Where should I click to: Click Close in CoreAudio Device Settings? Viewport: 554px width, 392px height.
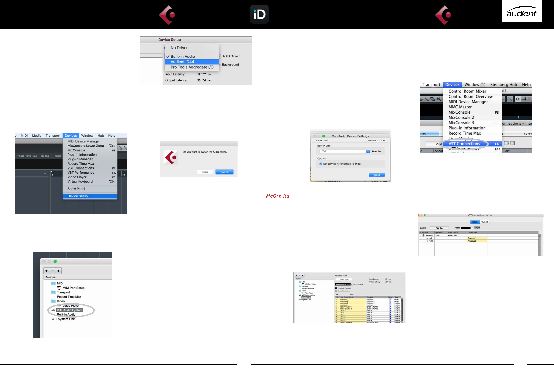tap(377, 175)
